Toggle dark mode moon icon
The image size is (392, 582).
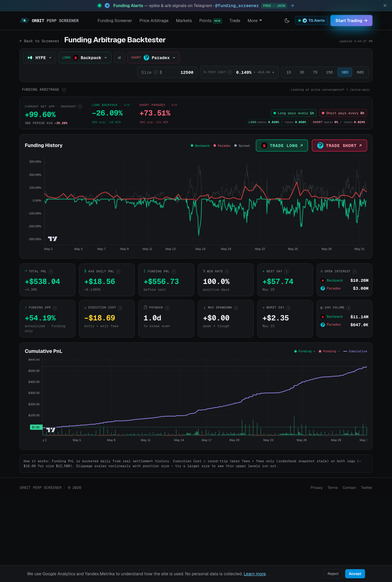tap(287, 21)
